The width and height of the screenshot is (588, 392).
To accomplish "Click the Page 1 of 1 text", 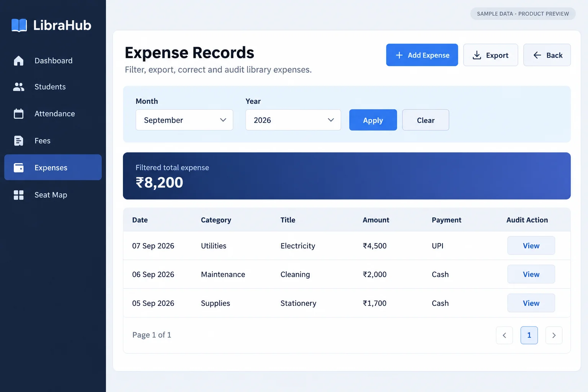I will (x=152, y=335).
